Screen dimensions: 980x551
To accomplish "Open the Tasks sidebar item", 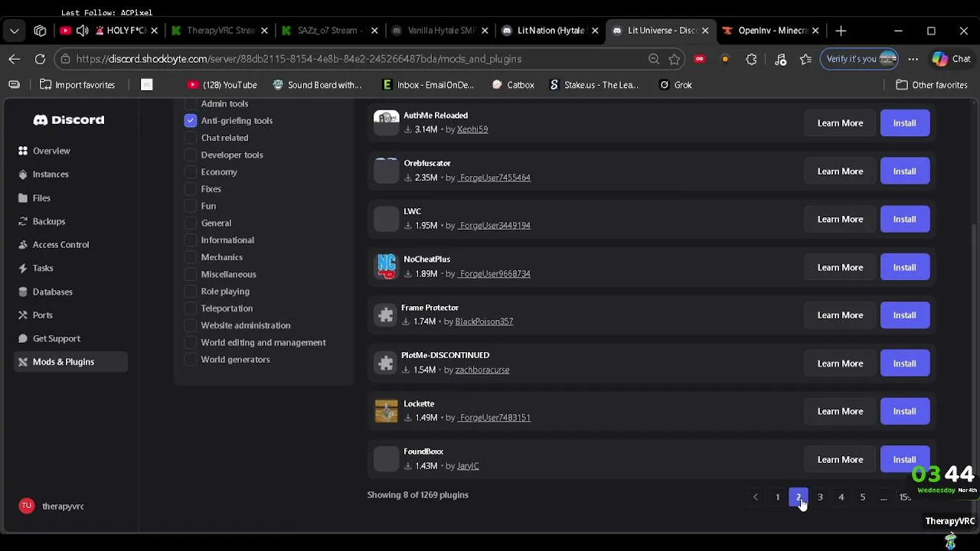I will (70, 268).
